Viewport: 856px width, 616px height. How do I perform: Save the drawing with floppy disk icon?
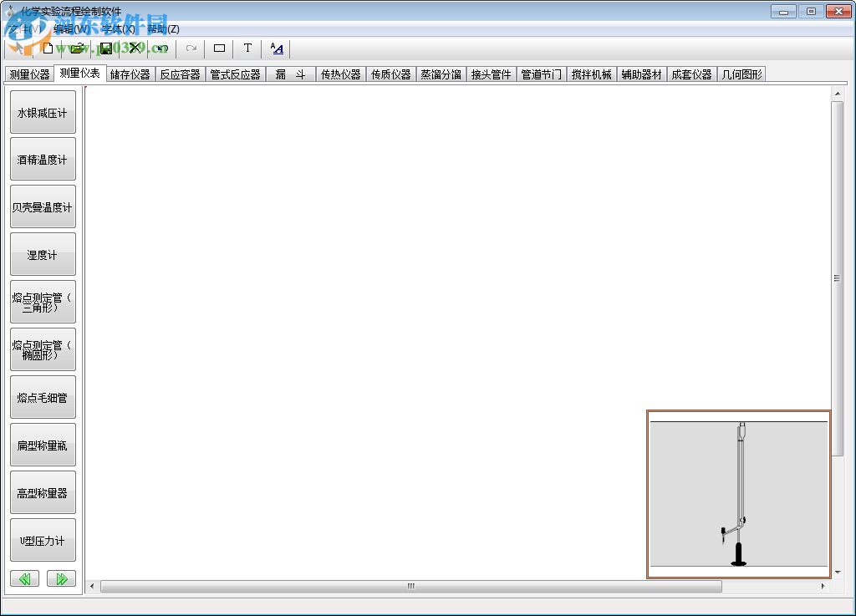pyautogui.click(x=106, y=48)
